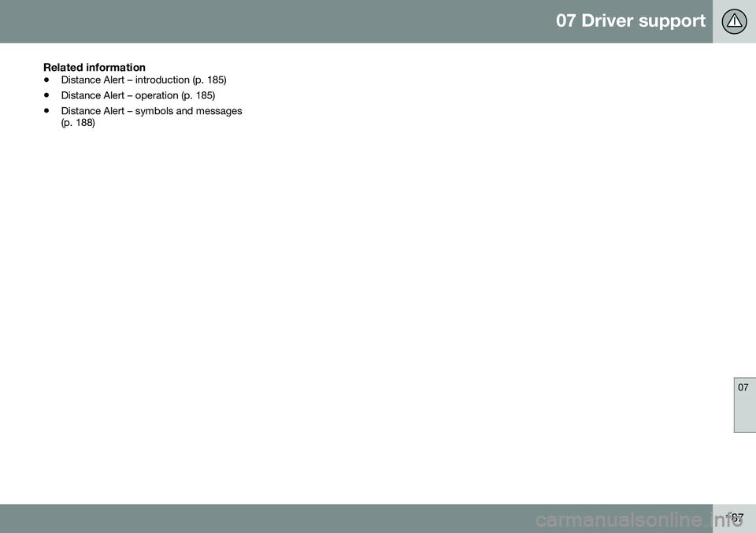Click the warning triangle icon in header
Image resolution: width=756 pixels, height=533 pixels.
(x=734, y=21)
